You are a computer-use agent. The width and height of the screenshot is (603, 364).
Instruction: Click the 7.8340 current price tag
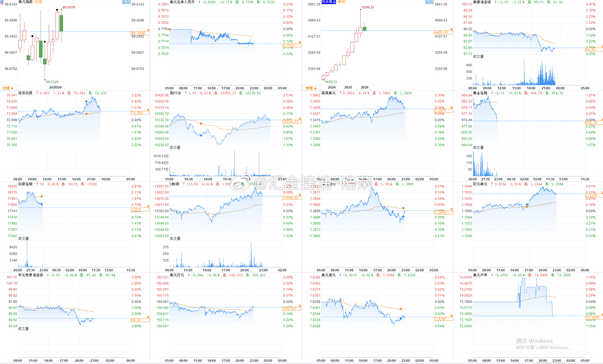[443, 319]
